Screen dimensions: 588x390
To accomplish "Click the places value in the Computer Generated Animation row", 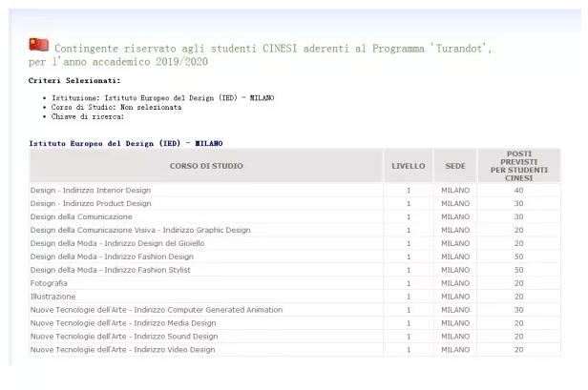I will click(518, 310).
